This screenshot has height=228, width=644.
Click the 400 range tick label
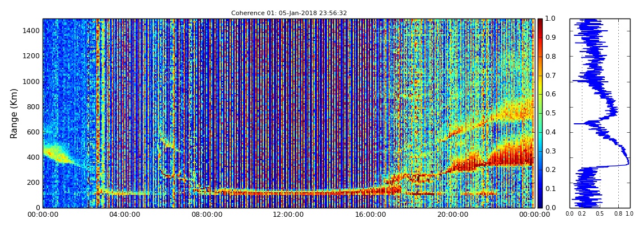[x=33, y=157]
